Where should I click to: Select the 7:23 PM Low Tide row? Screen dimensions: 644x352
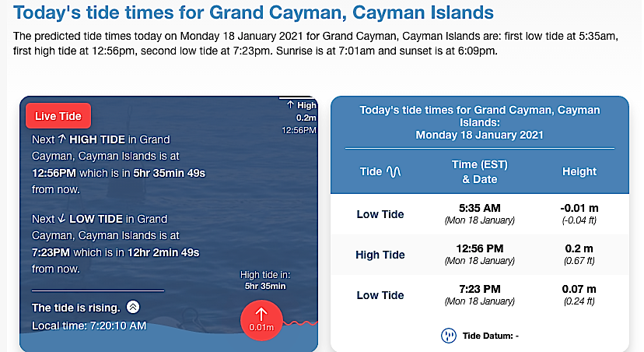(479, 295)
